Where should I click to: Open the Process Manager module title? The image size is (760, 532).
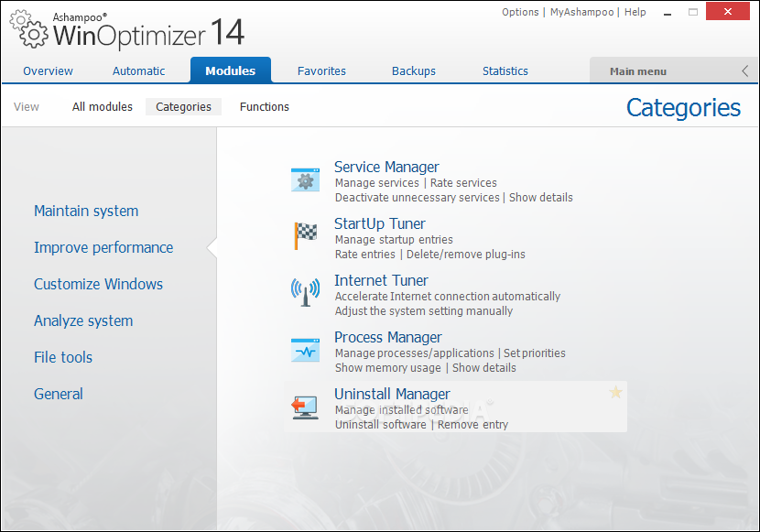click(388, 337)
